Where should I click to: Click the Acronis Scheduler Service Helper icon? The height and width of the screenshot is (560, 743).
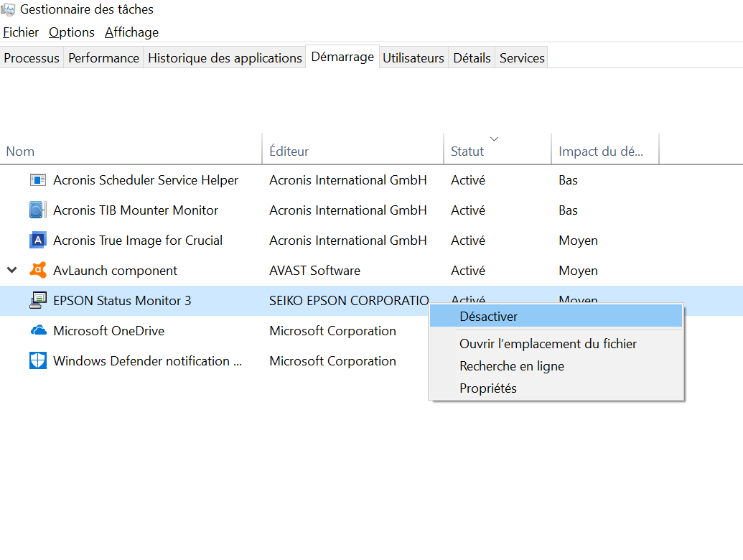point(37,180)
